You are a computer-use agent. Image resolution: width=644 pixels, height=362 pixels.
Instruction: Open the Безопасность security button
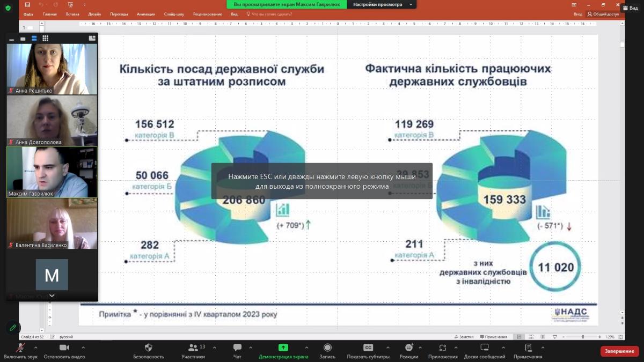pos(149,351)
